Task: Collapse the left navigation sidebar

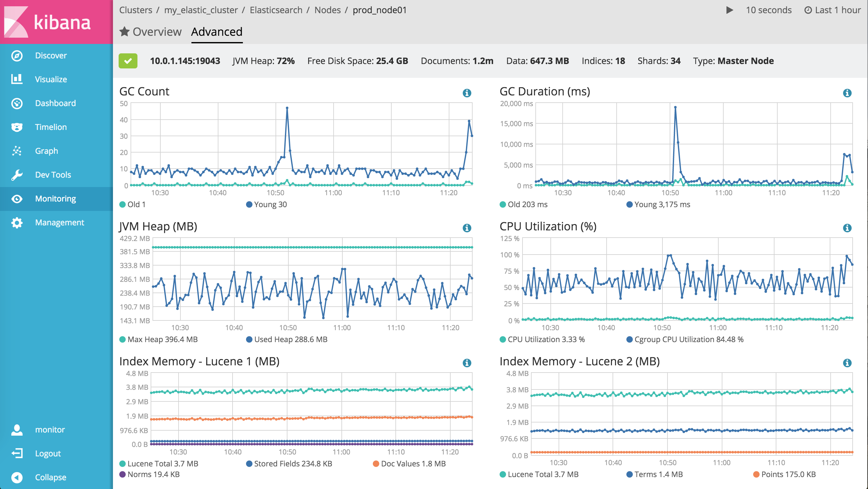Action: 50,477
